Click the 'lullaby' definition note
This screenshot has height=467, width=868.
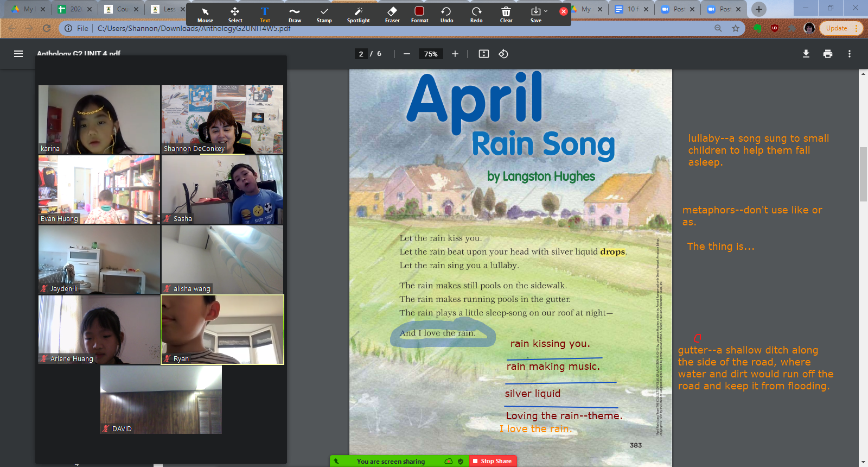tap(758, 150)
